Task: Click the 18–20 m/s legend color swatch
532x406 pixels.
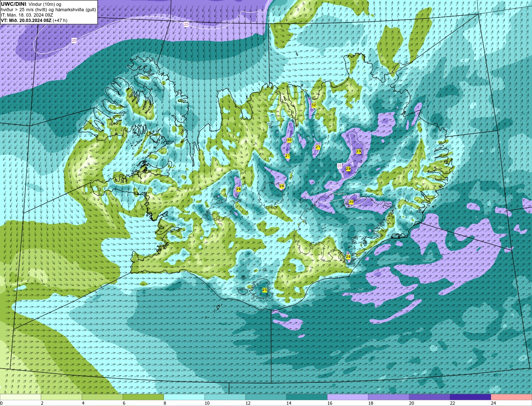Action: [x=389, y=397]
